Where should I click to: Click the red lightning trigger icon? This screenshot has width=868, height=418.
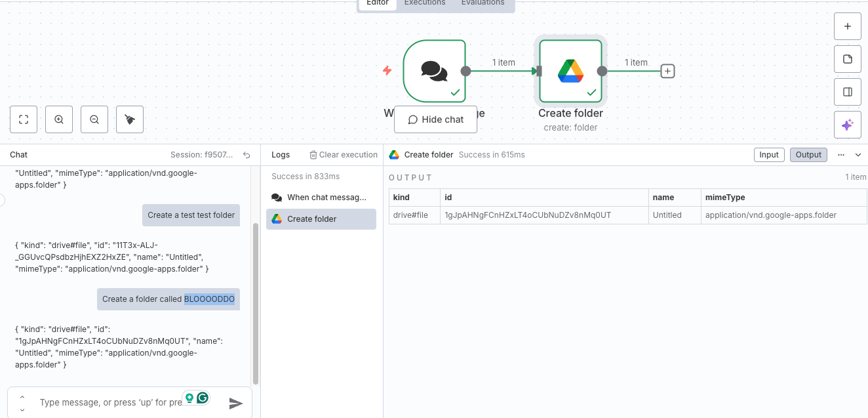coord(387,70)
